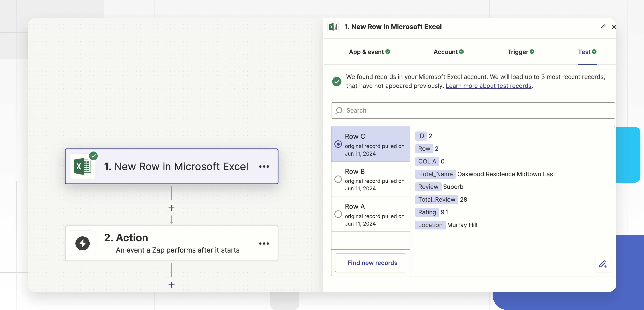Click the 'Murray Hill' location value

pyautogui.click(x=462, y=225)
